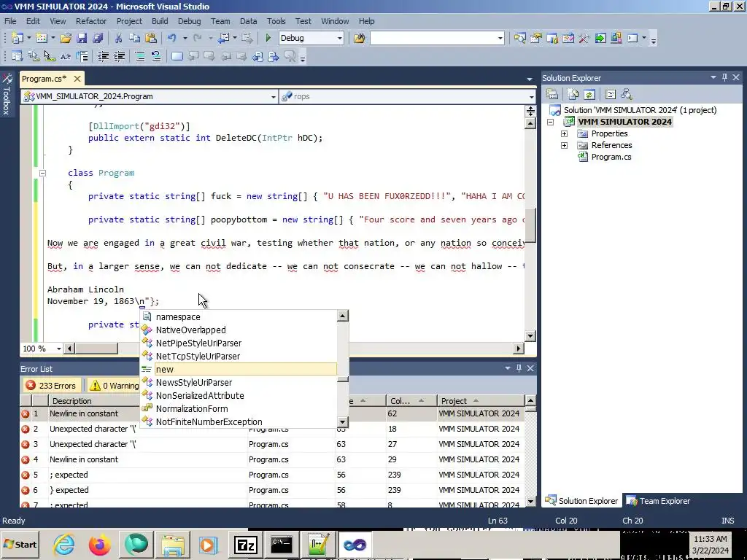
Task: Pick NormalizationForm from IntelliSense list
Action: [239, 408]
